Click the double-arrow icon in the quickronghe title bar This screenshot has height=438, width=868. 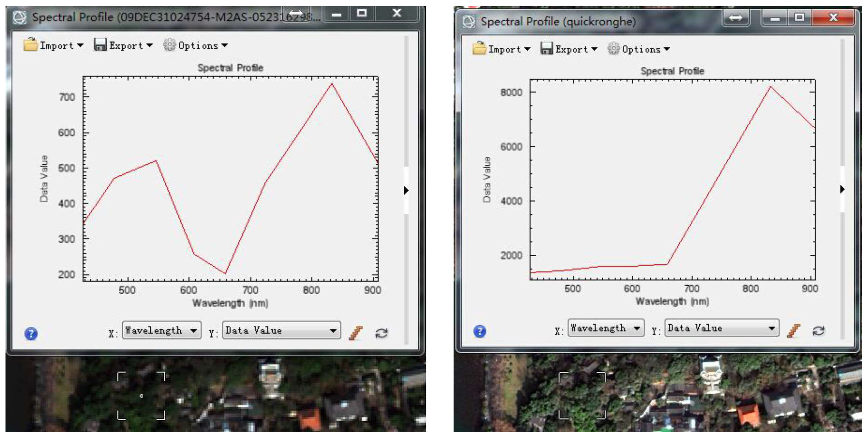[736, 18]
